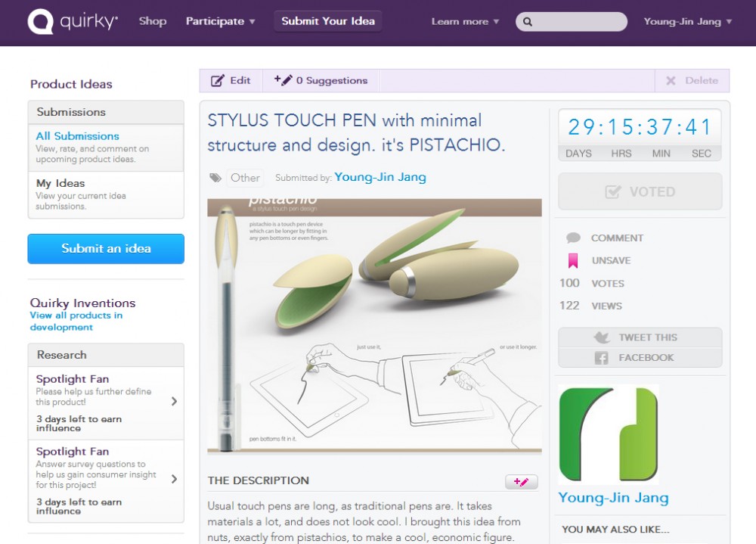Click the search field in the header
This screenshot has width=756, height=544.
572,22
